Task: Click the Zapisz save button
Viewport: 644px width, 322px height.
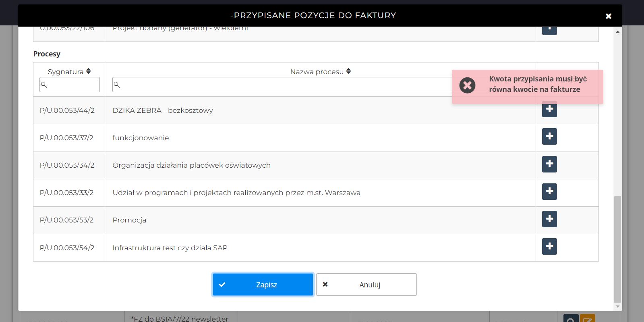Action: tap(263, 285)
